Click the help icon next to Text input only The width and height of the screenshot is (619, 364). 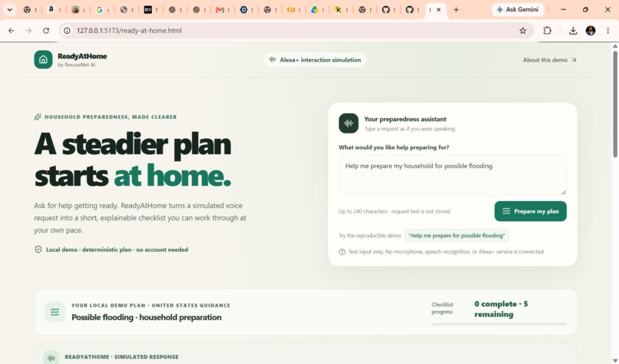[x=343, y=251]
